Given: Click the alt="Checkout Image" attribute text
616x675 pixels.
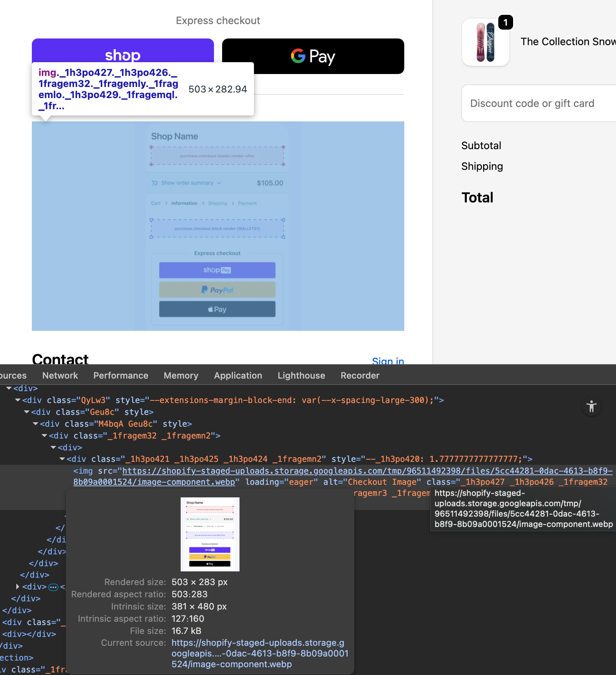Looking at the screenshot, I should click(372, 482).
